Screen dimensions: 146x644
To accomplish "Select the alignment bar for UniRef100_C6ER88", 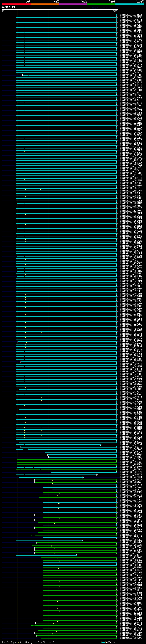I will 70,75.
